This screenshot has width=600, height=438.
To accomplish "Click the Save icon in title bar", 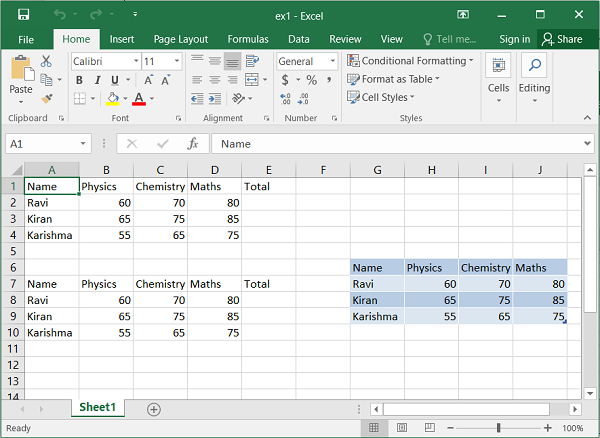I will [23, 14].
